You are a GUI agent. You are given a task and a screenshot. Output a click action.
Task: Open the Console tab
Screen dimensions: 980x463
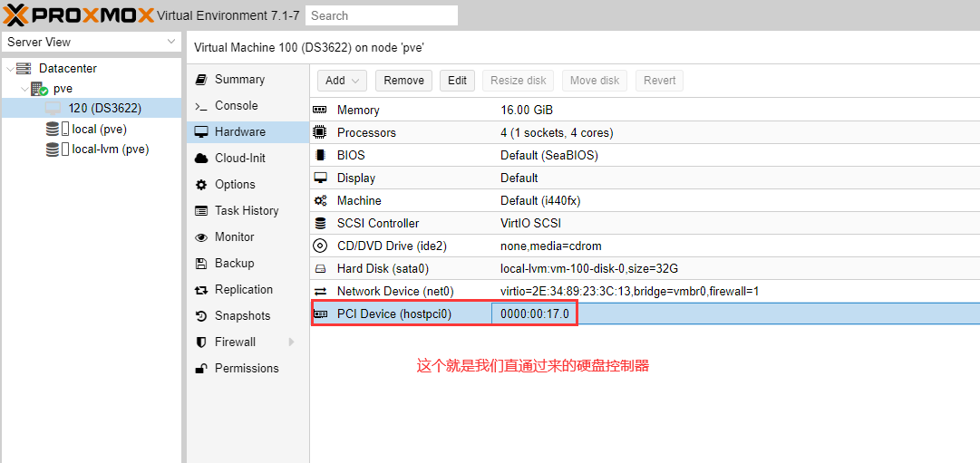click(x=236, y=106)
